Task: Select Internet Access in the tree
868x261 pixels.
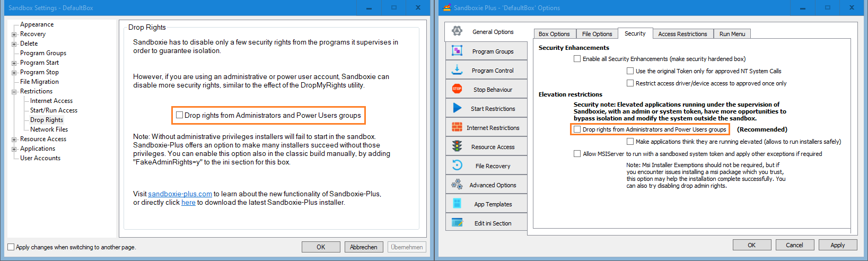Action: pos(51,101)
